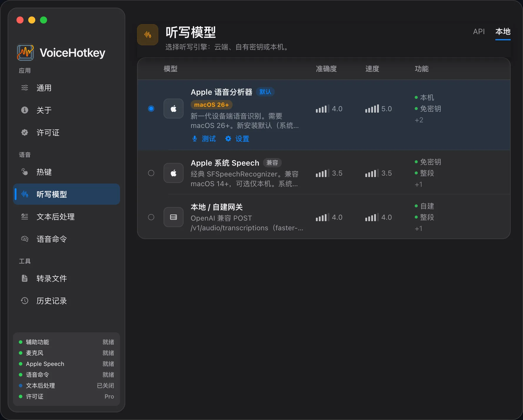The width and height of the screenshot is (523, 420).
Task: Open 转录文件 tool
Action: coord(66,278)
